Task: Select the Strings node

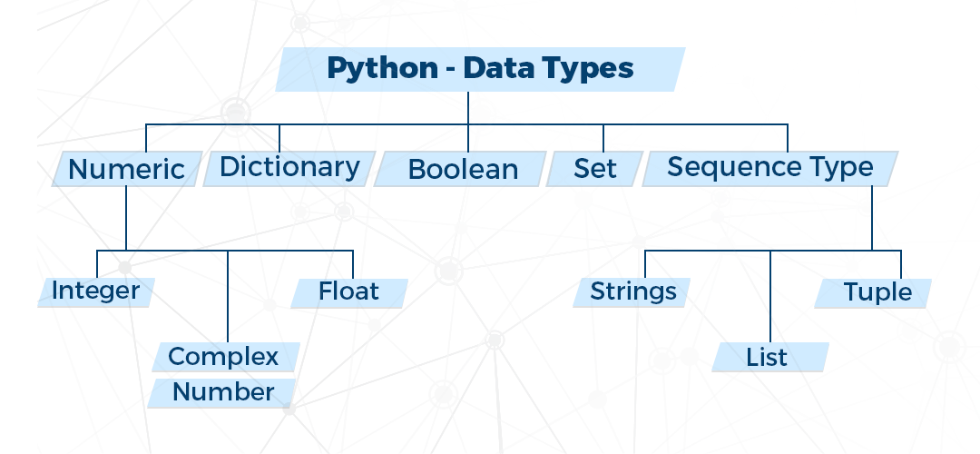Action: tap(632, 291)
